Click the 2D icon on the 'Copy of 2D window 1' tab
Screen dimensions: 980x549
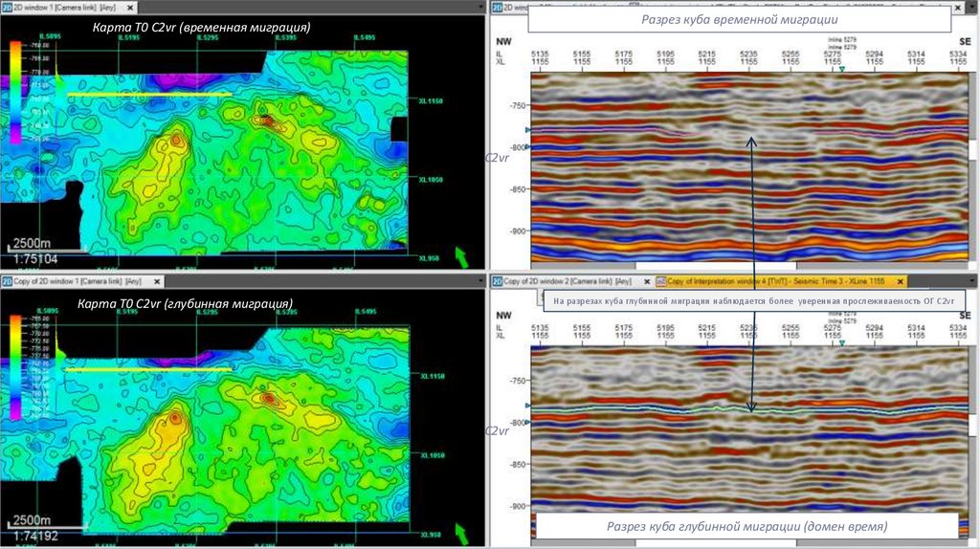pyautogui.click(x=7, y=282)
